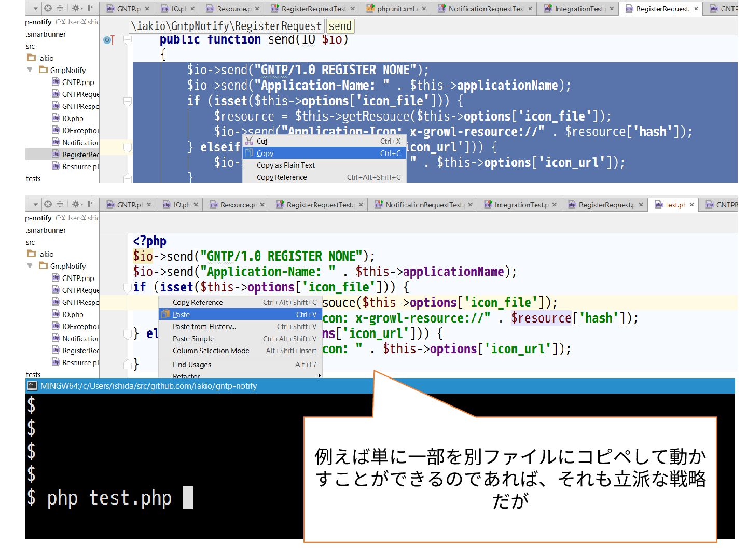Image resolution: width=747 pixels, height=560 pixels.
Task: Toggle Column Selection Mode menu entry
Action: 240,351
